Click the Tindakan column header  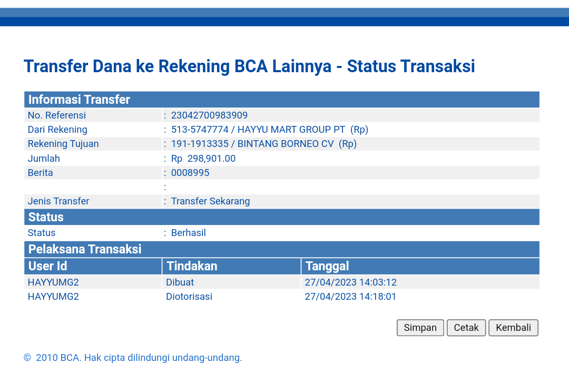[192, 266]
